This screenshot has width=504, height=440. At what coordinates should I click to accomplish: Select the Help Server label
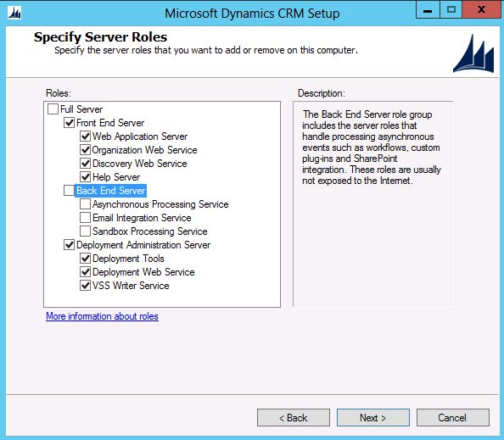116,177
